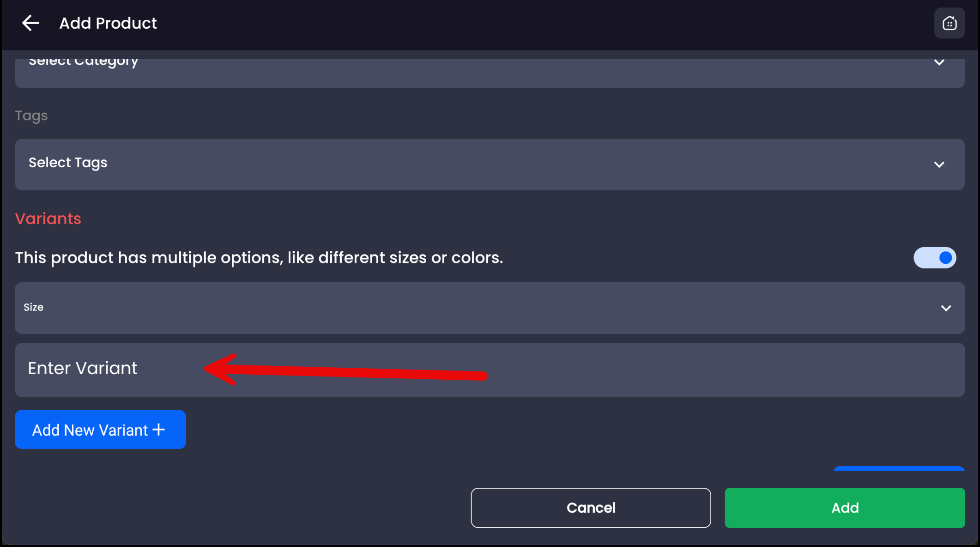This screenshot has height=547, width=980.
Task: Open the home icon in top-right corner
Action: pos(949,23)
